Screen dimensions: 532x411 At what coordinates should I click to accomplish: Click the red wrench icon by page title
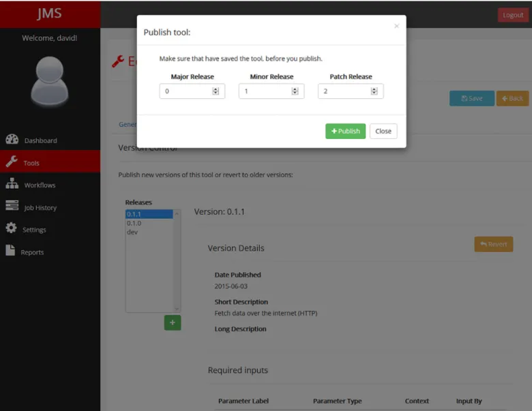[x=118, y=61]
